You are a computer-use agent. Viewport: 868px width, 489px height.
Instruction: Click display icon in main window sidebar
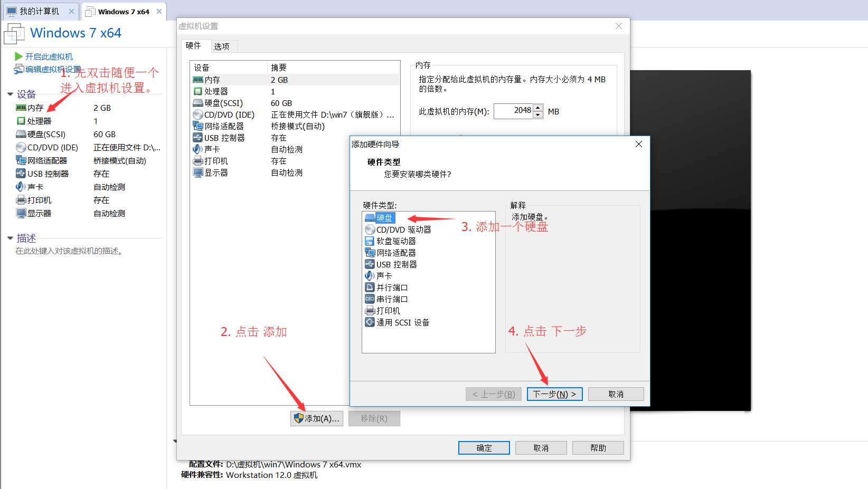tap(21, 213)
